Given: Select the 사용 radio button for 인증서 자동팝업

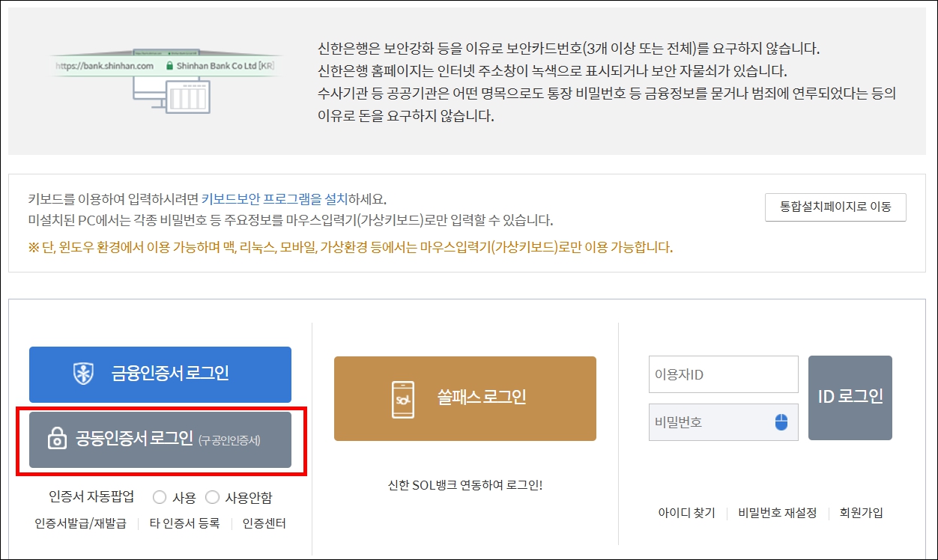Looking at the screenshot, I should 160,498.
